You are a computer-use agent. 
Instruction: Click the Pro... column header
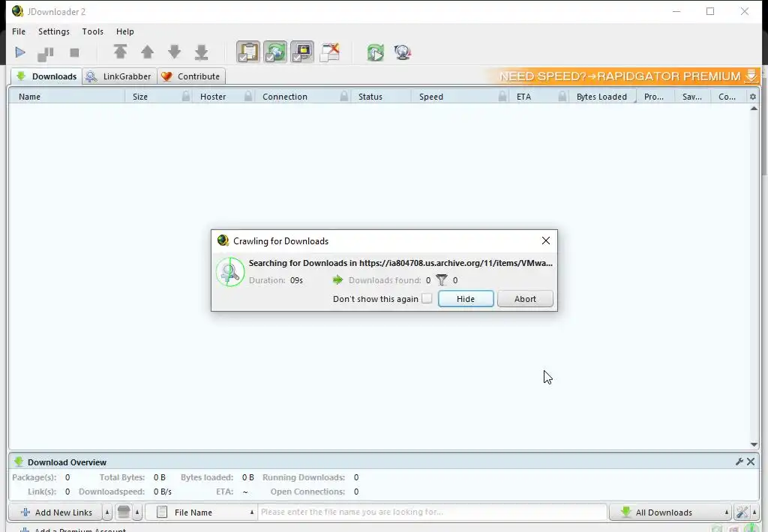pyautogui.click(x=654, y=97)
